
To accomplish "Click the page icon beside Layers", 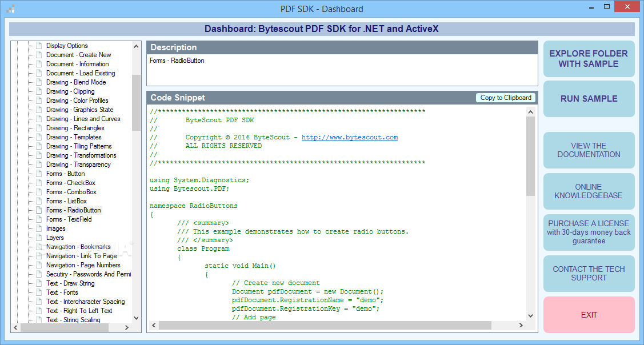I will click(x=39, y=238).
